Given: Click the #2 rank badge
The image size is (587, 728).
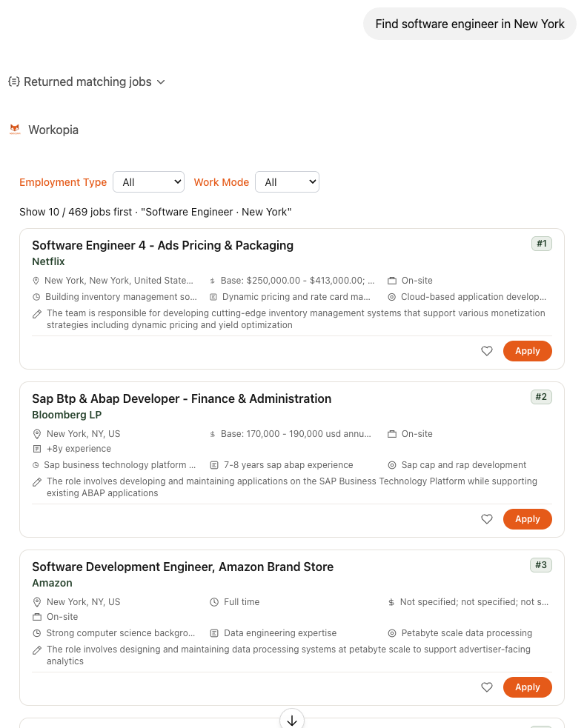Looking at the screenshot, I should pyautogui.click(x=542, y=396).
